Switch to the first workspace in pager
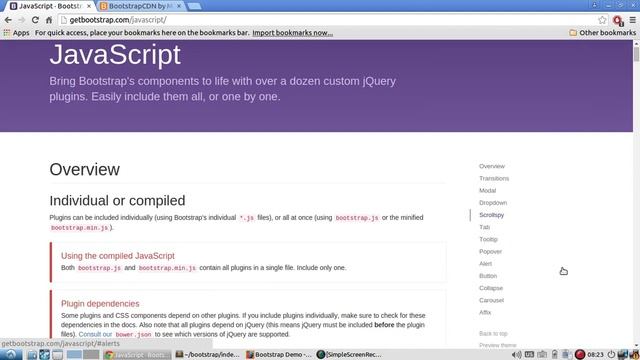The image size is (640, 360). pos(74,355)
